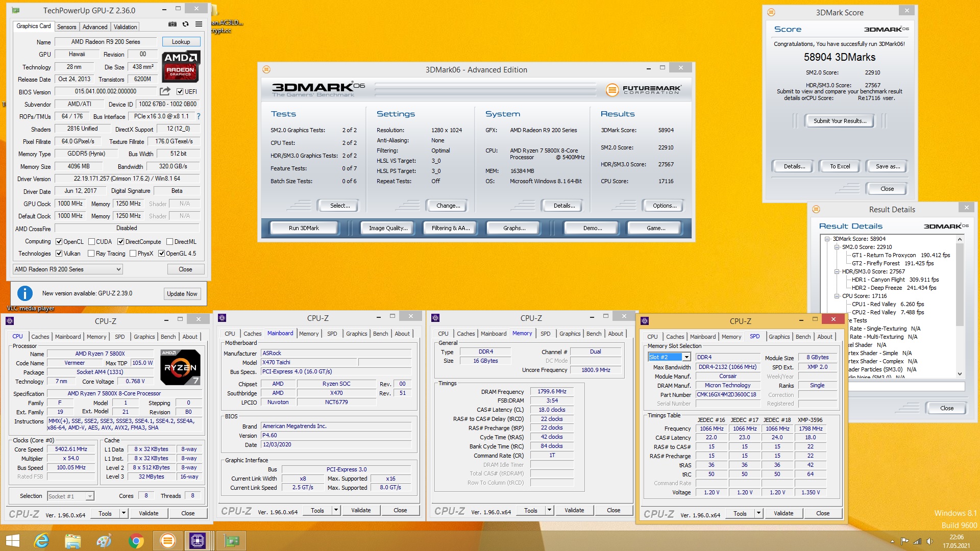This screenshot has height=551, width=980.
Task: Toggle the PhysX checkbox
Action: [x=133, y=254]
